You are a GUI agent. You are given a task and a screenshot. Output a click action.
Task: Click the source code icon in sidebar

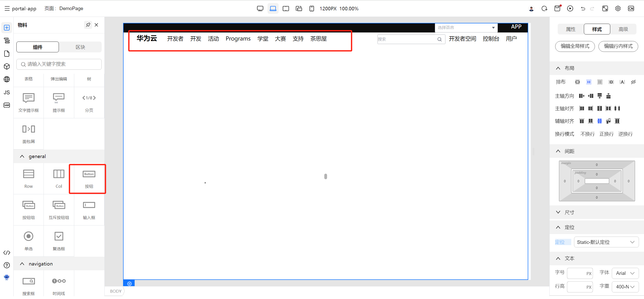(x=7, y=253)
